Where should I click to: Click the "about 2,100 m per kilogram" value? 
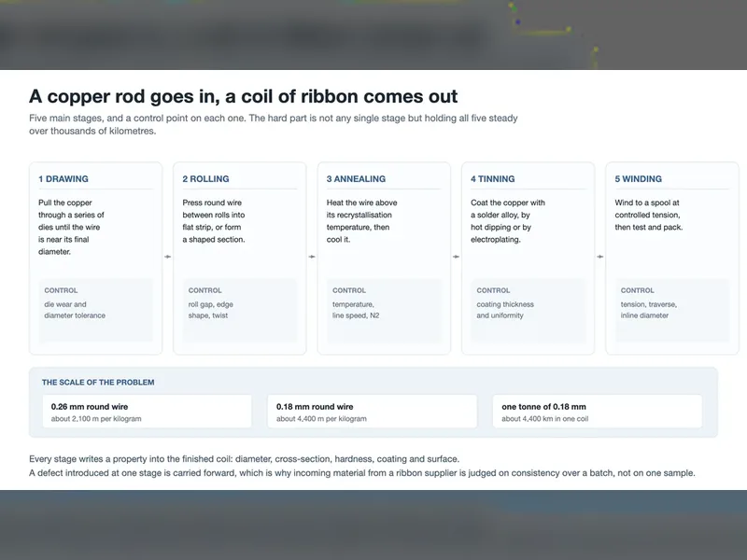[x=96, y=419]
